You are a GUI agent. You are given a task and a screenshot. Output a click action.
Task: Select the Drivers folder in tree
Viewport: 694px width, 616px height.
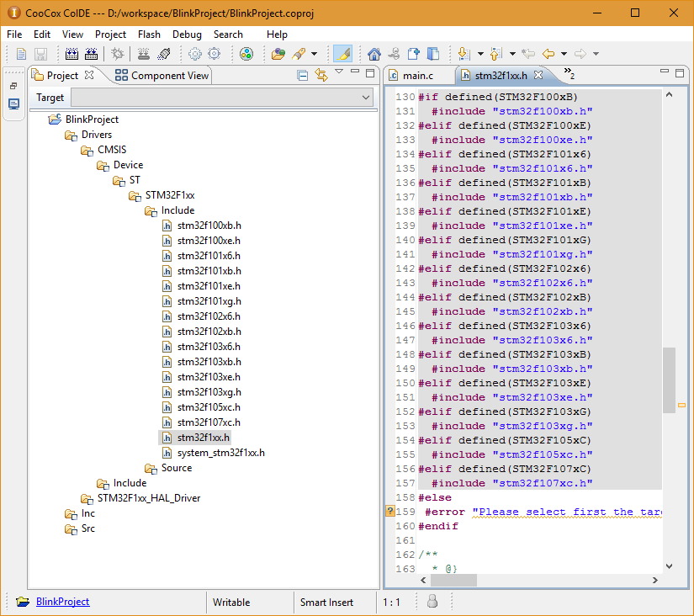tap(97, 135)
